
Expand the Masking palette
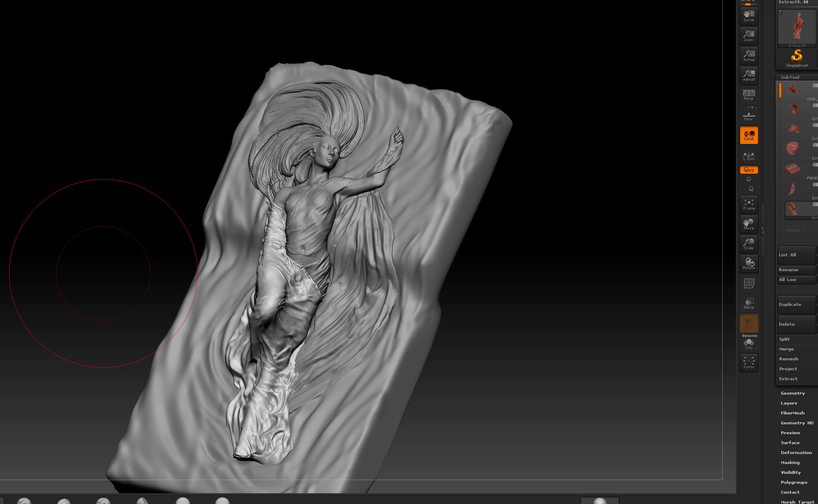point(790,463)
